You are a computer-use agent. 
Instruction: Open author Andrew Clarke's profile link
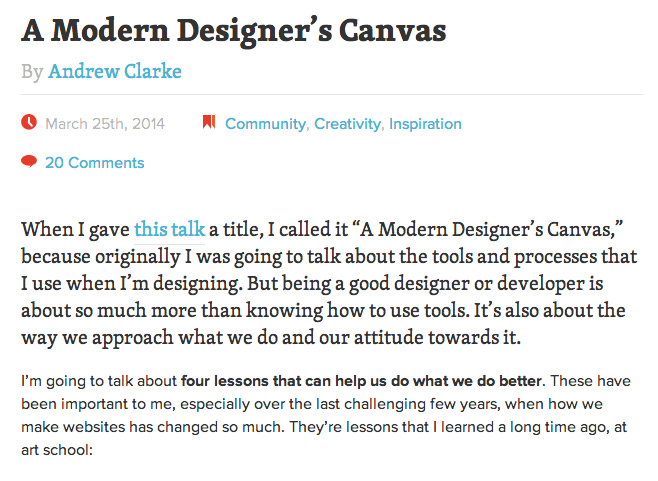(x=115, y=71)
